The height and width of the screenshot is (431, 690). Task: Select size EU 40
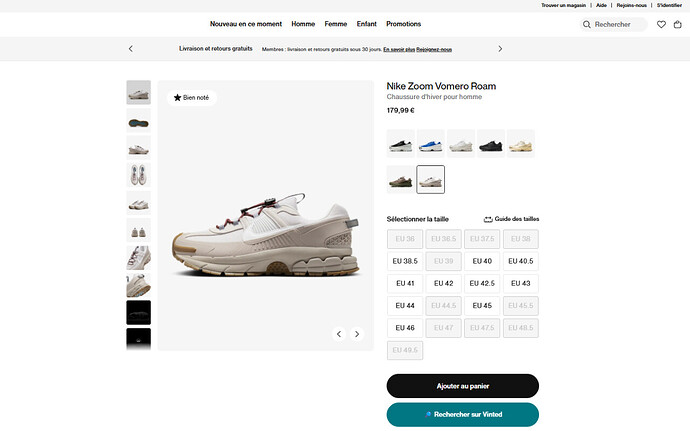[482, 262]
